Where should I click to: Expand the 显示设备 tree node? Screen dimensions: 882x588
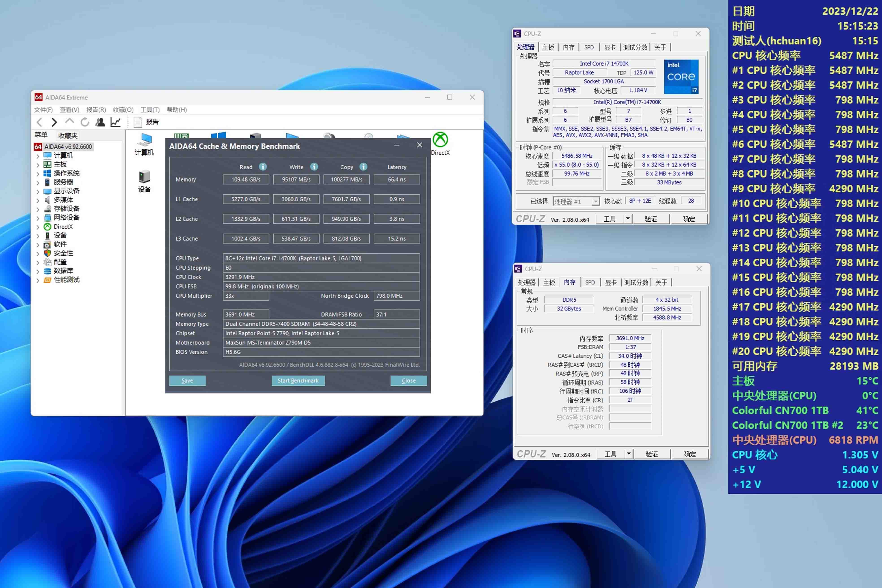pyautogui.click(x=37, y=191)
